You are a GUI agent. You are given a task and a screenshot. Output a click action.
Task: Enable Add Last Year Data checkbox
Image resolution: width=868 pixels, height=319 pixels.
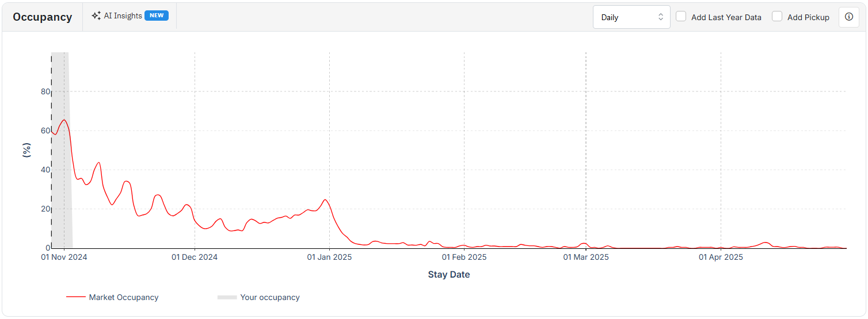681,17
